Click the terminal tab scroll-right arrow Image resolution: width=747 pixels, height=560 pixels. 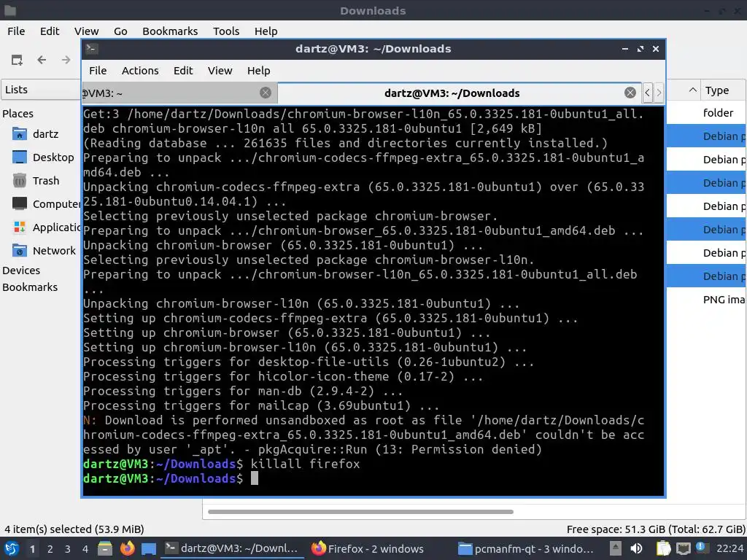tap(659, 93)
